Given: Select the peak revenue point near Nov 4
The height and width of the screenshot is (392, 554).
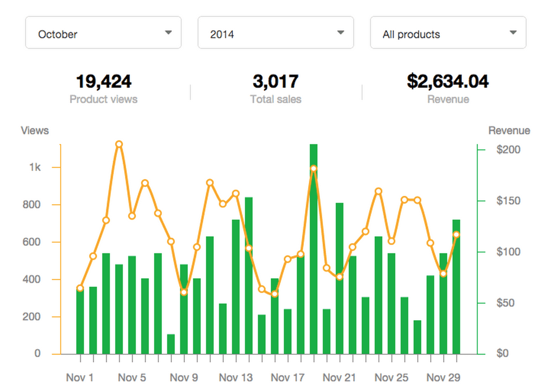Looking at the screenshot, I should (119, 144).
